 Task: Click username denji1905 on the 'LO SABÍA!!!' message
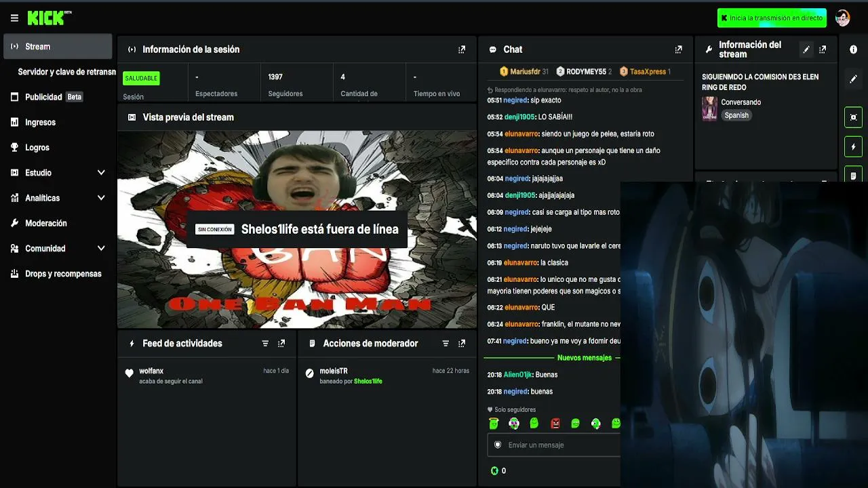(520, 117)
